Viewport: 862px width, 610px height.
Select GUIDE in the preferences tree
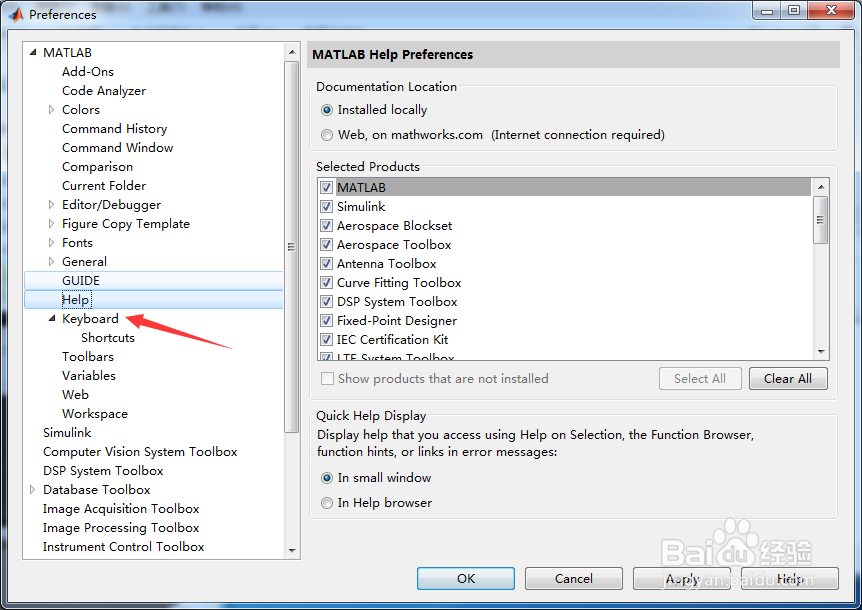tap(81, 281)
